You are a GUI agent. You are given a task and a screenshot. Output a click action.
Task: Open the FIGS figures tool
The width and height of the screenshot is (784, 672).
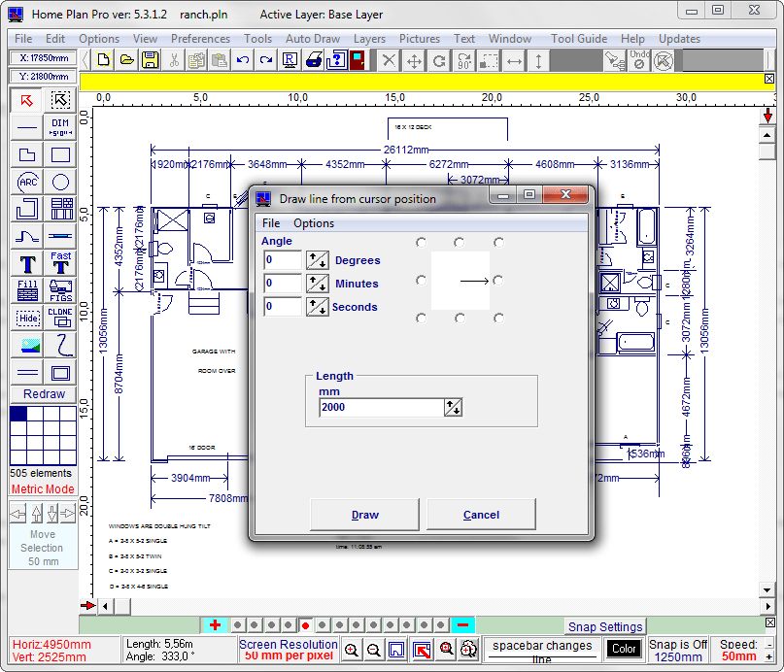(x=60, y=290)
